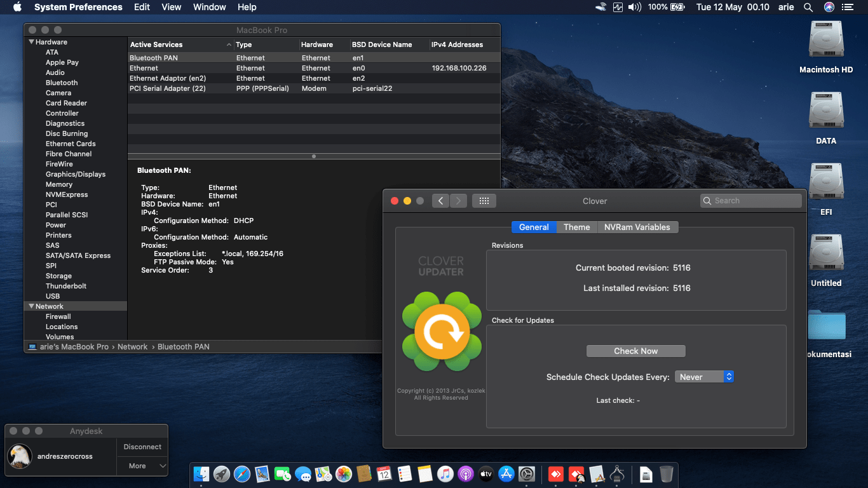Click BSD Device Name column header

(x=382, y=45)
